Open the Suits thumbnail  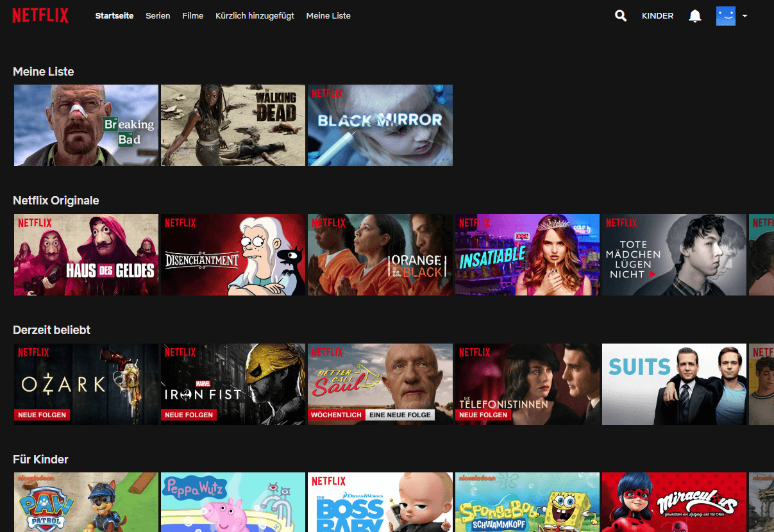(674, 385)
